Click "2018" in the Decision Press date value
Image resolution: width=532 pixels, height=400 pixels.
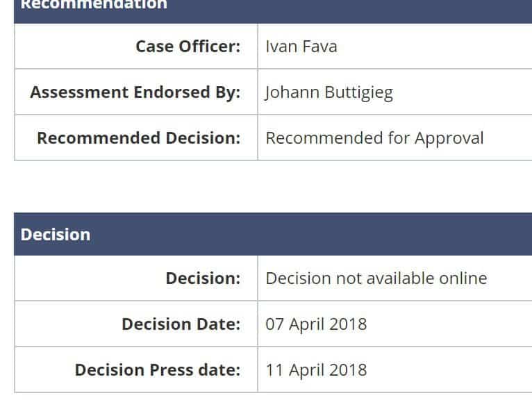tap(349, 369)
